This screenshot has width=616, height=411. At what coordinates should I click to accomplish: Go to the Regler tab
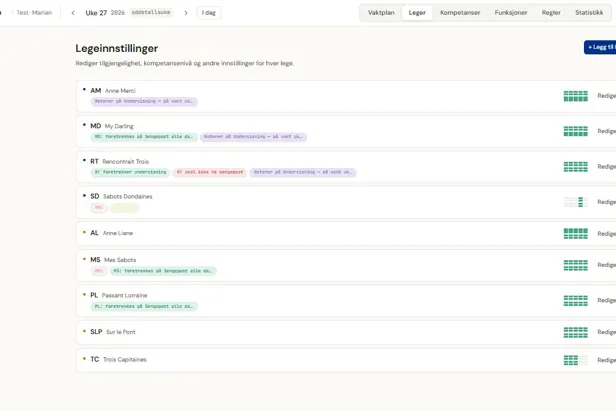click(x=551, y=13)
